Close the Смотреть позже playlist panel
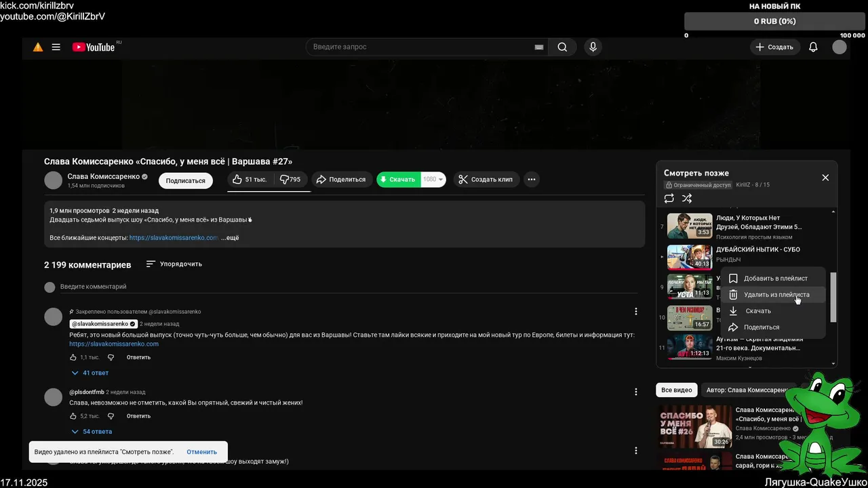868x488 pixels. [825, 178]
